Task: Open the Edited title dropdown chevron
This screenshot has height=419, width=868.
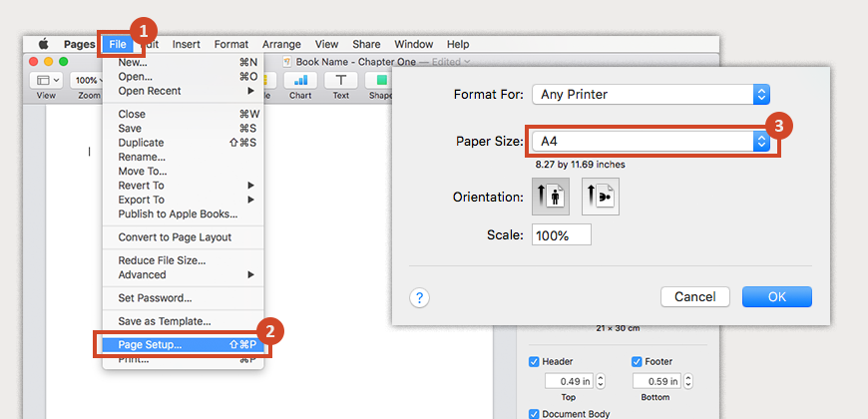Action: [467, 62]
